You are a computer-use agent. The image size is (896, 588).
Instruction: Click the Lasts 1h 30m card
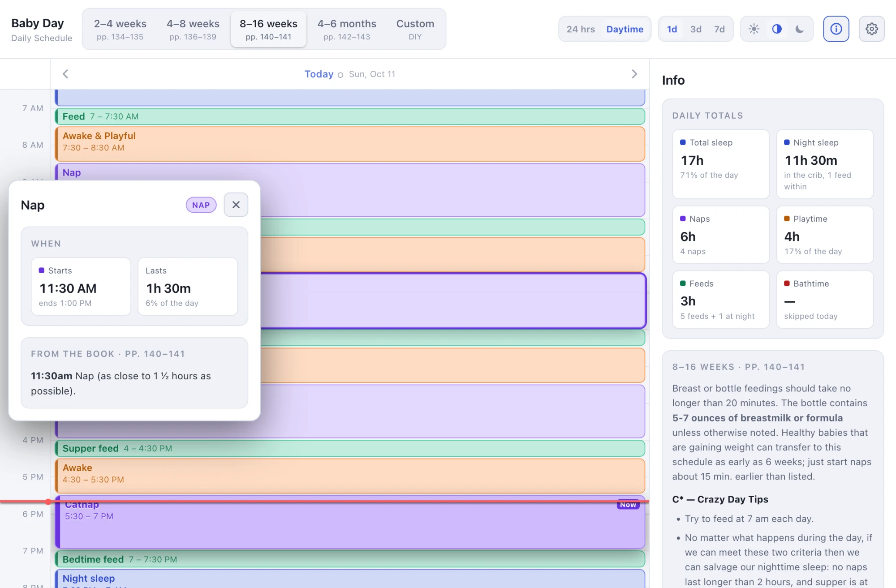(188, 287)
